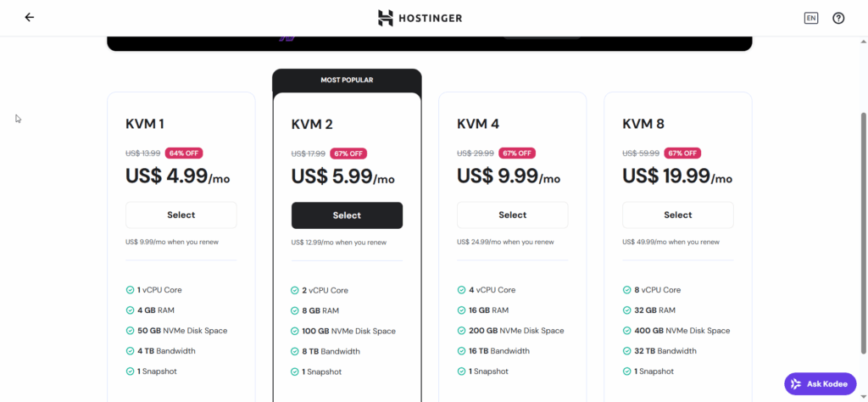Viewport: 868px width, 402px height.
Task: Open the EN language selector
Action: tap(811, 18)
